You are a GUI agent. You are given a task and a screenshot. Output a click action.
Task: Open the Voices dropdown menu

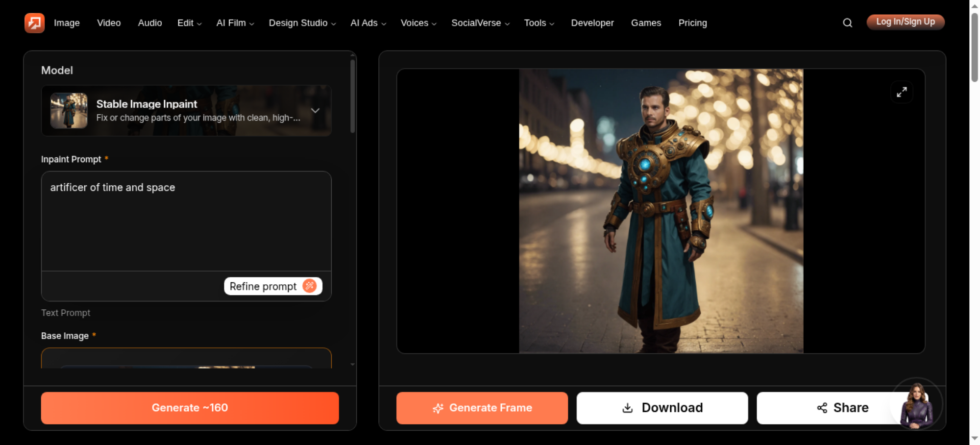418,23
